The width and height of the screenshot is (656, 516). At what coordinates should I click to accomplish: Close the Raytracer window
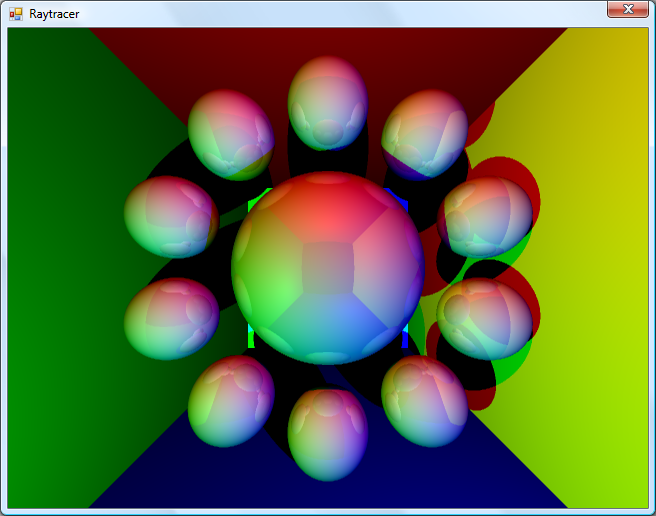point(628,9)
